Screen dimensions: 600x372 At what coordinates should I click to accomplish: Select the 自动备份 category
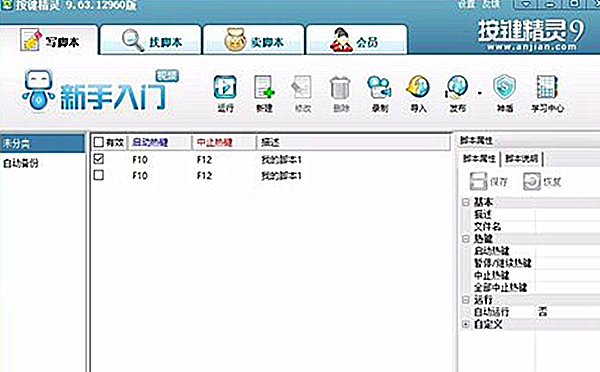pyautogui.click(x=21, y=163)
